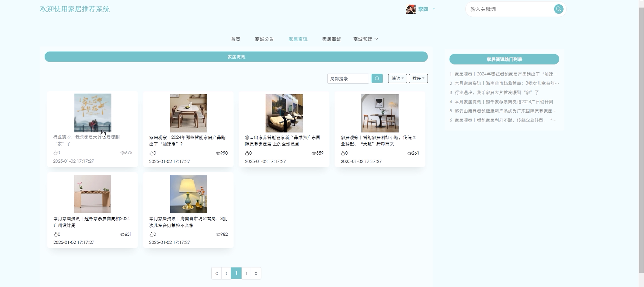This screenshot has width=644, height=287.
Task: Open round table thumbnail of 智能家居利好 article
Action: pyautogui.click(x=380, y=113)
